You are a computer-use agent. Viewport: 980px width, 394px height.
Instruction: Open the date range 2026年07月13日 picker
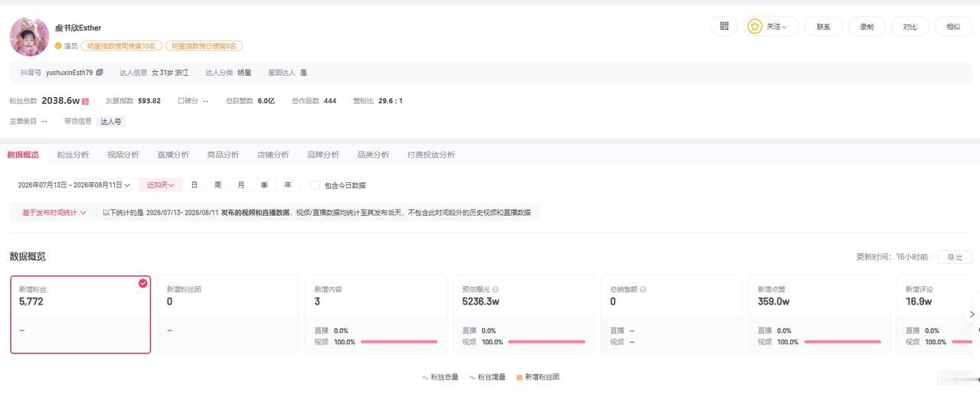coord(73,185)
